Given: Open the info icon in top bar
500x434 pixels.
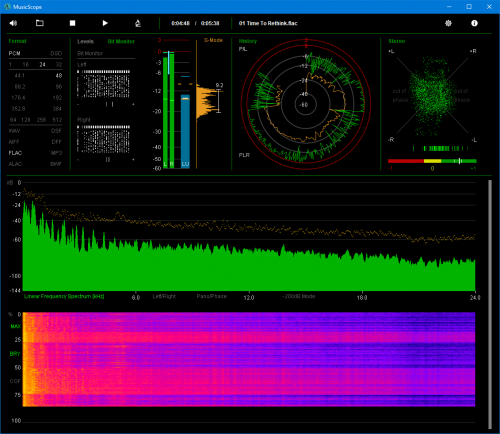Looking at the screenshot, I should pyautogui.click(x=474, y=23).
